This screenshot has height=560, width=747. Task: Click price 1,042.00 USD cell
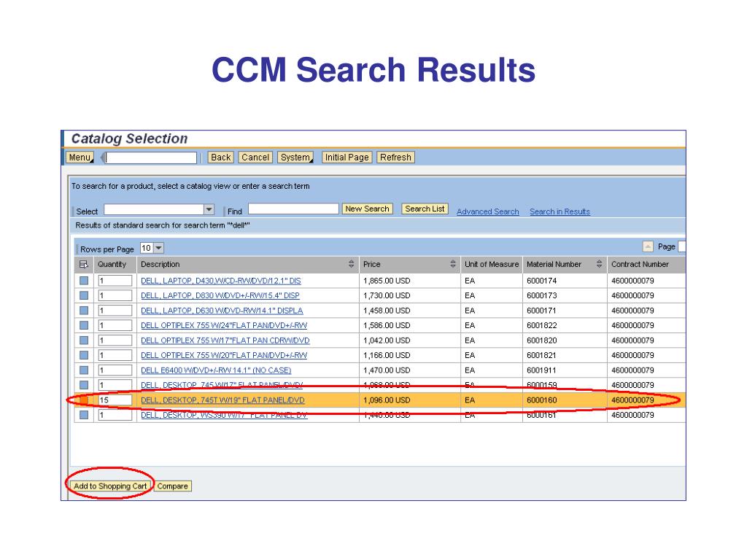point(387,341)
